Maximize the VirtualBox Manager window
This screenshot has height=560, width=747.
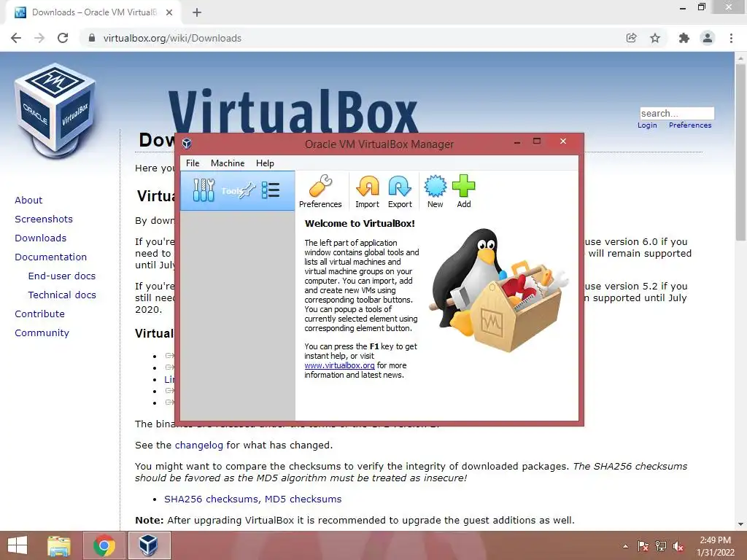pyautogui.click(x=537, y=141)
